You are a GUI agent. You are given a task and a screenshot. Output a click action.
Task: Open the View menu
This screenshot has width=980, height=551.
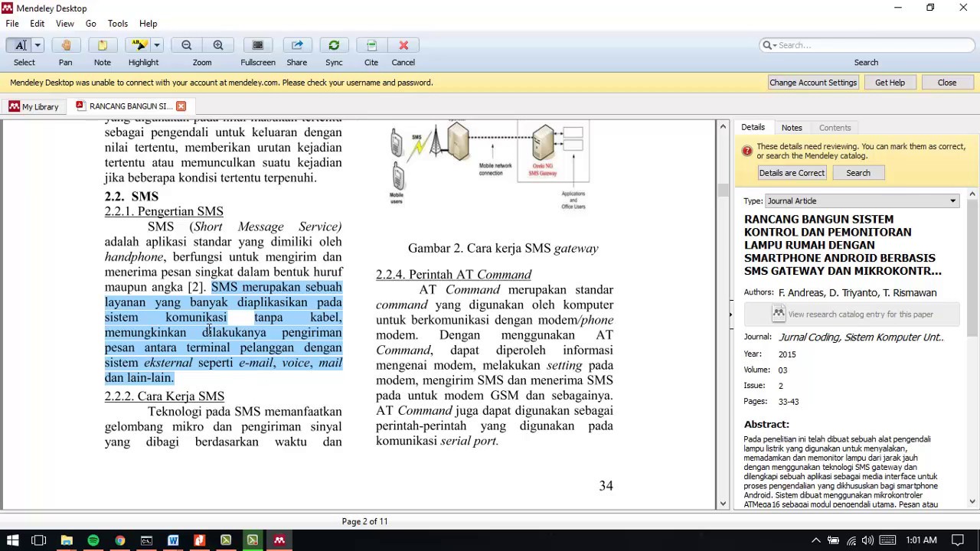point(65,24)
